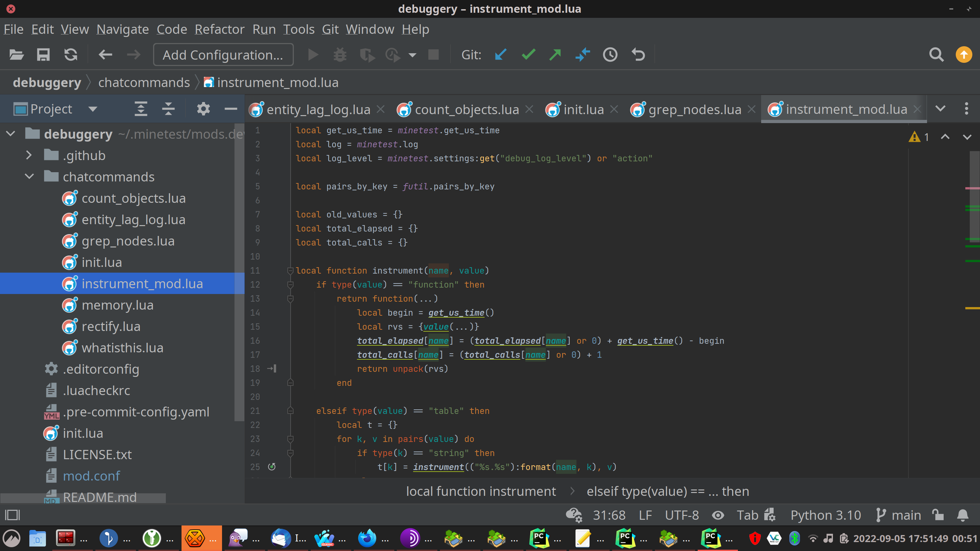Click the Add Configuration button
Screen dimensions: 980x551
[223, 55]
